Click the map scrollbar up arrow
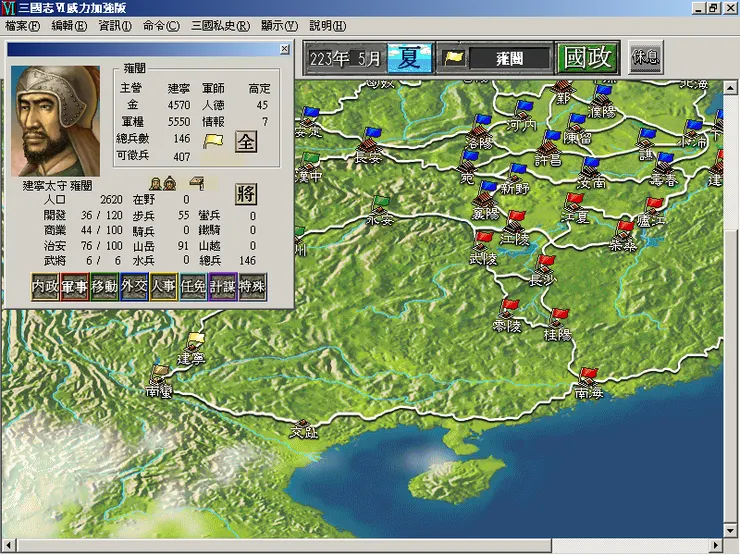The width and height of the screenshot is (740, 555). tap(730, 88)
